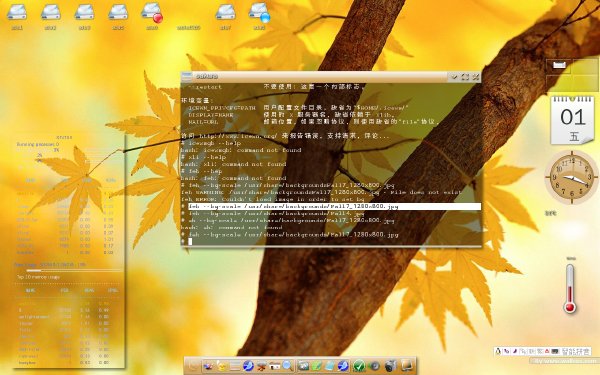This screenshot has width=600, height=375.
Task: Click the analog clock widget
Action: coord(572,176)
